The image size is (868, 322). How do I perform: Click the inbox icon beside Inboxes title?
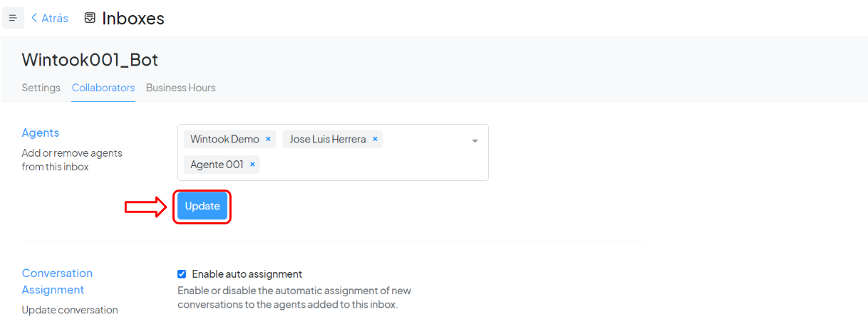click(x=90, y=18)
